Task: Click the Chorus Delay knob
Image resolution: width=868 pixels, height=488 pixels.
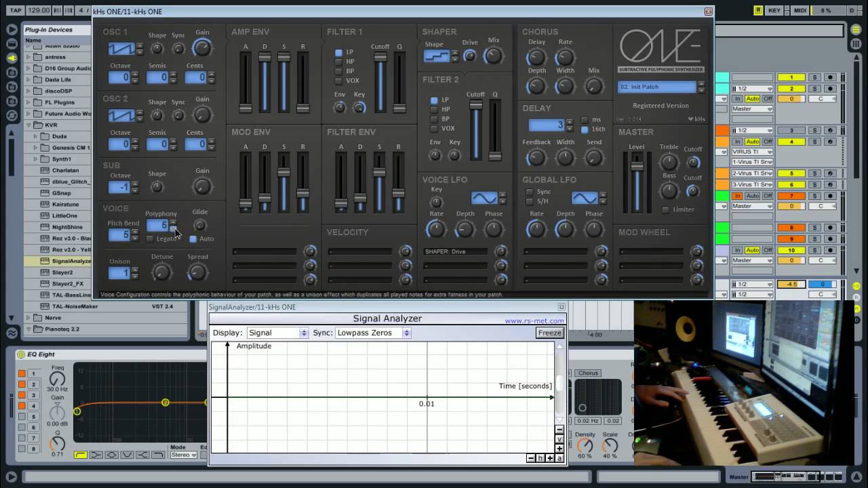Action: [x=536, y=57]
